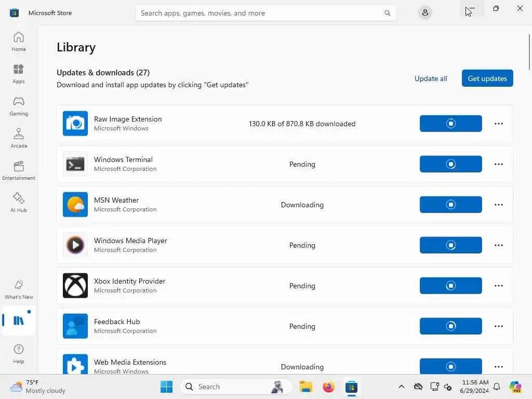The height and width of the screenshot is (399, 532).
Task: Click the Feedback Hub app icon
Action: point(75,326)
